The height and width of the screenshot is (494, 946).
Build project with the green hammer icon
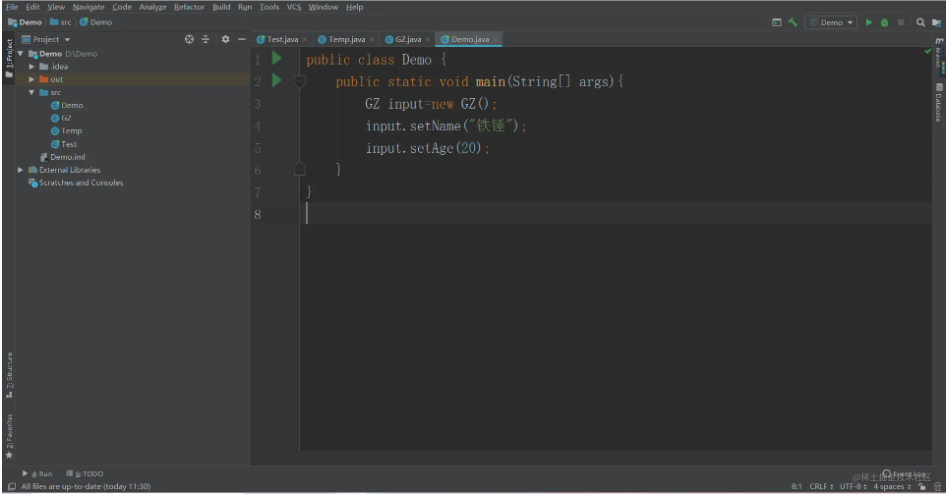[x=793, y=22]
